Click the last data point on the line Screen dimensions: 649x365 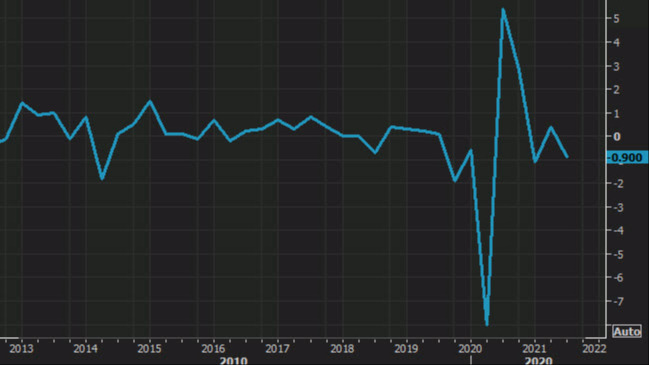[567, 157]
